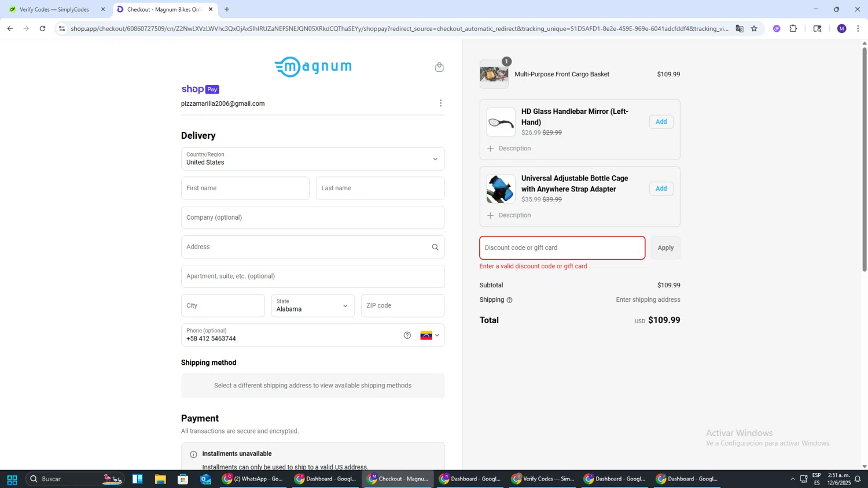Click the address search magnifier icon
Screen dimensions: 868x488
[435, 247]
